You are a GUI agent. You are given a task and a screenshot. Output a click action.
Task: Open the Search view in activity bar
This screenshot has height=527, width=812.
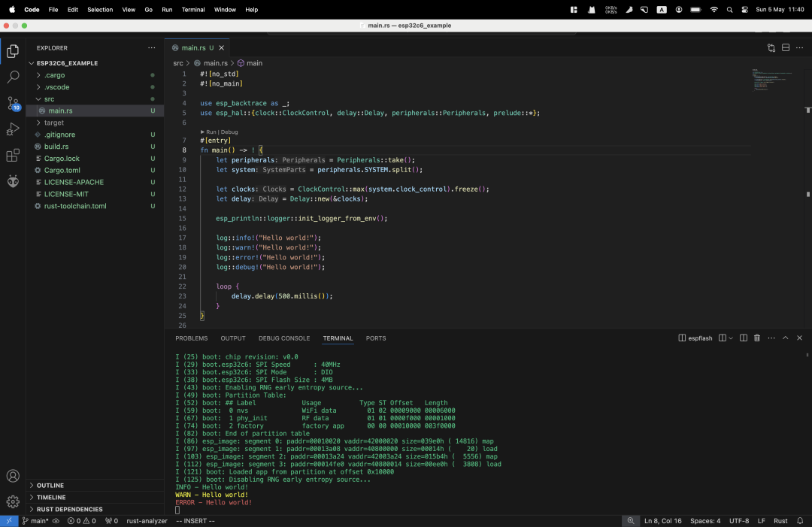(x=13, y=77)
